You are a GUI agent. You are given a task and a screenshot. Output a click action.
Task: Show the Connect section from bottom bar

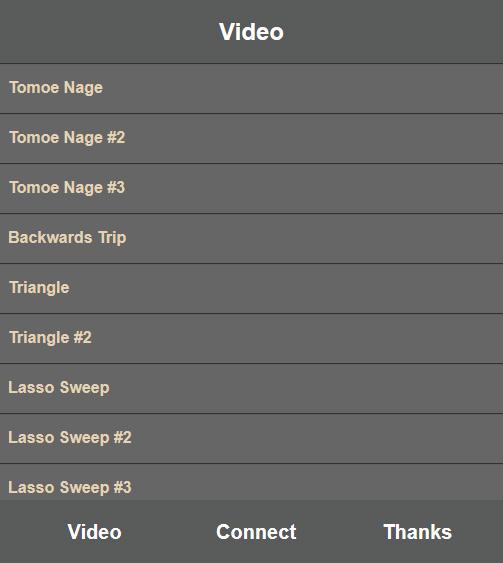click(x=256, y=532)
